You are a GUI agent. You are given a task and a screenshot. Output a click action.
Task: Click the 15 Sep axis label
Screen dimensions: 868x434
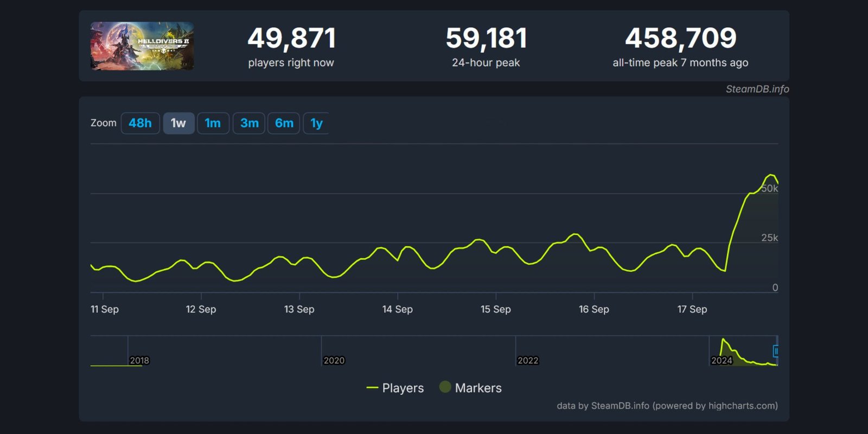496,309
